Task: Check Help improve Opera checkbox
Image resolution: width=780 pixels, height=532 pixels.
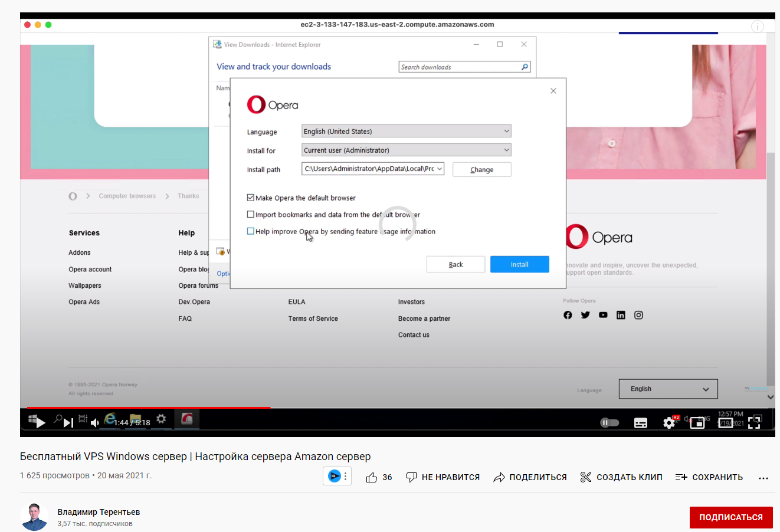Action: click(x=251, y=231)
